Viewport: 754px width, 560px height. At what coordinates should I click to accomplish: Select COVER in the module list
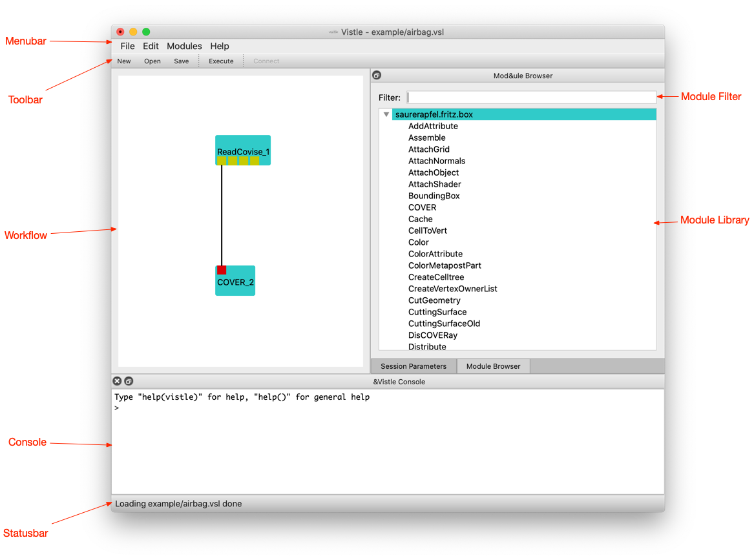pos(422,207)
